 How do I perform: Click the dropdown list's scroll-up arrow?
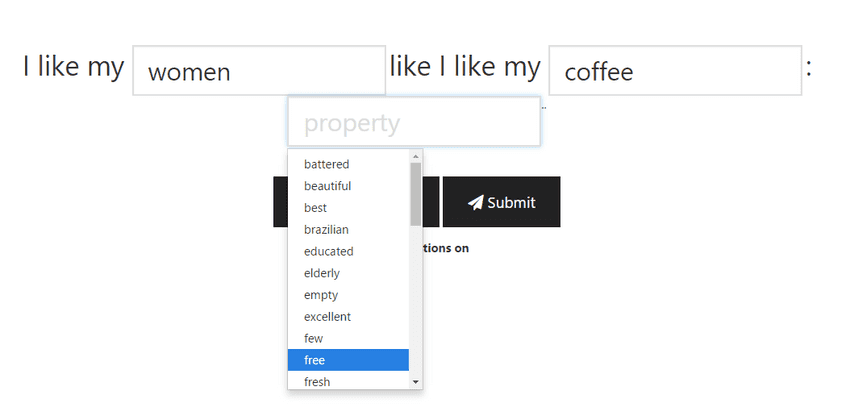point(416,156)
